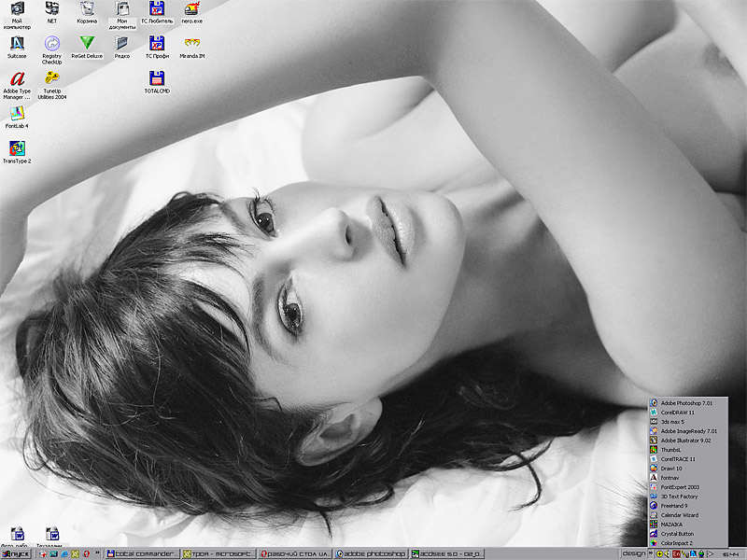Choose ColorImpact 2 from the design menu
Viewport: 747px width, 560px height.
tap(688, 543)
